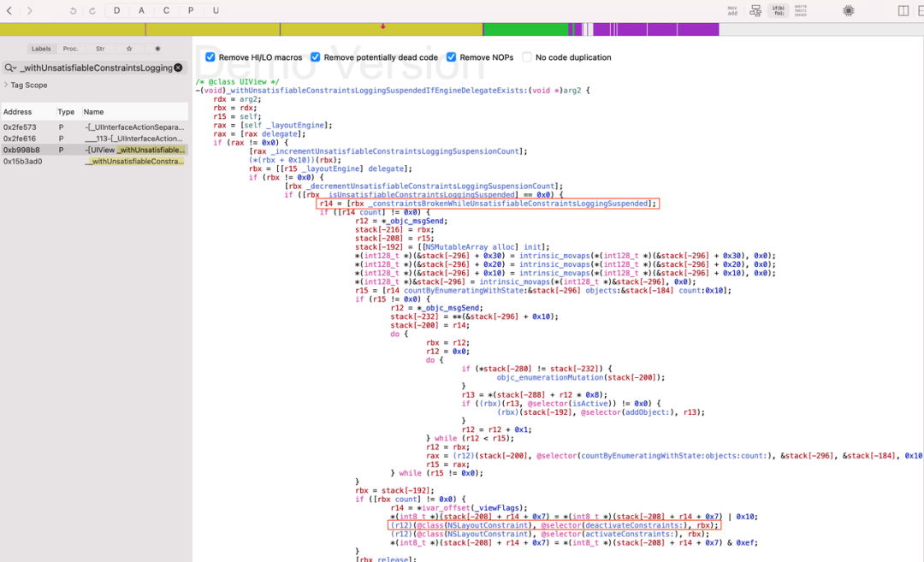Switch to control flow graph view
The width and height of the screenshot is (924, 562).
(x=755, y=10)
